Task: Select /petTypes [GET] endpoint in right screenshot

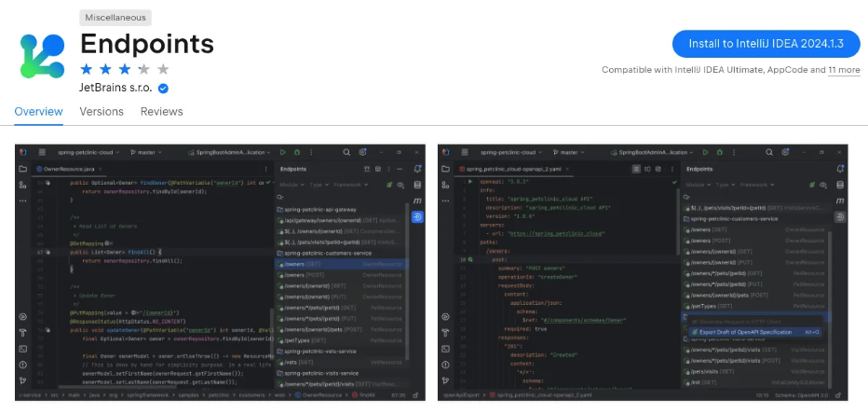Action: pyautogui.click(x=754, y=306)
